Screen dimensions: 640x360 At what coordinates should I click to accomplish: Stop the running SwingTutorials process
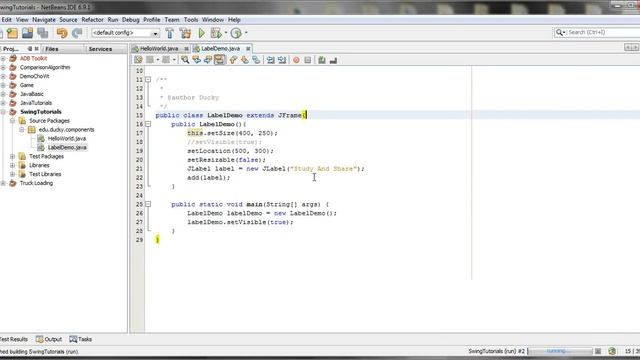click(598, 351)
